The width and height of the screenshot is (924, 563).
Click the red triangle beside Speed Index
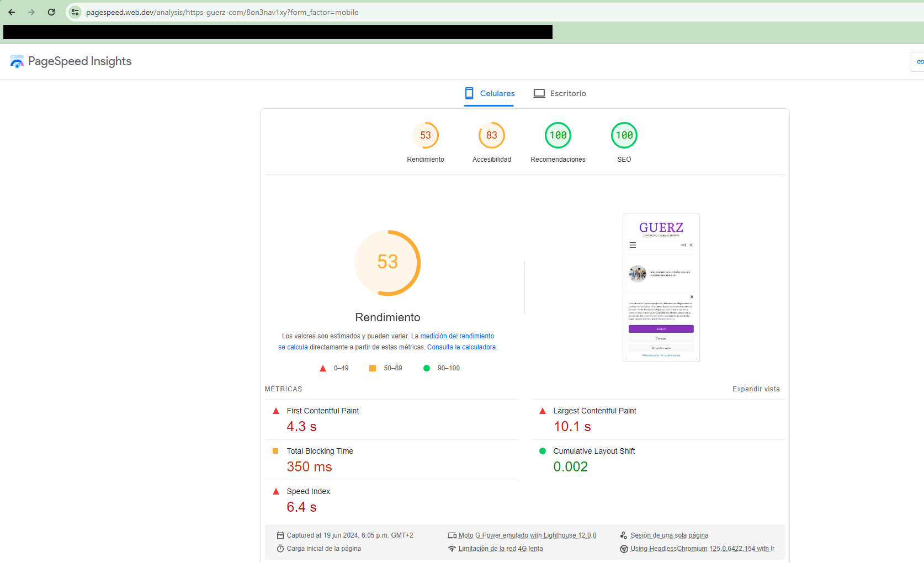(x=276, y=491)
